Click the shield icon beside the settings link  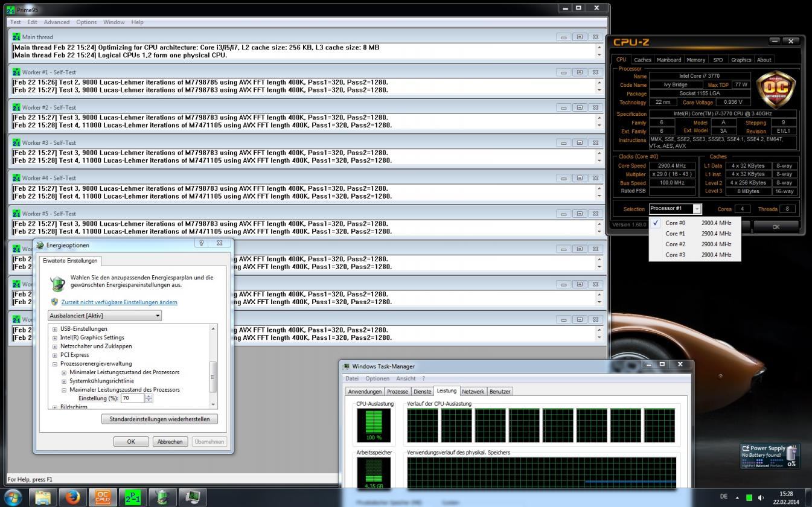pos(55,302)
